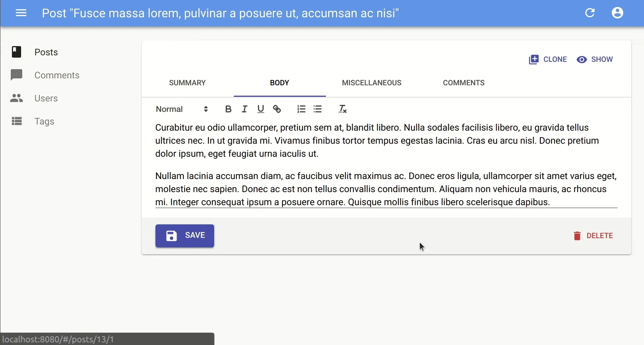The width and height of the screenshot is (644, 345).
Task: Toggle underline formatting in editor toolbar
Action: tap(261, 109)
